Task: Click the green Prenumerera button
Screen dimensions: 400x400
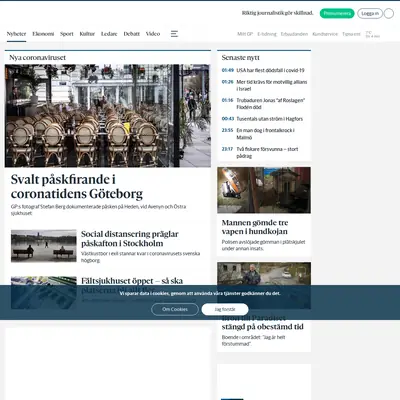Action: pos(337,13)
